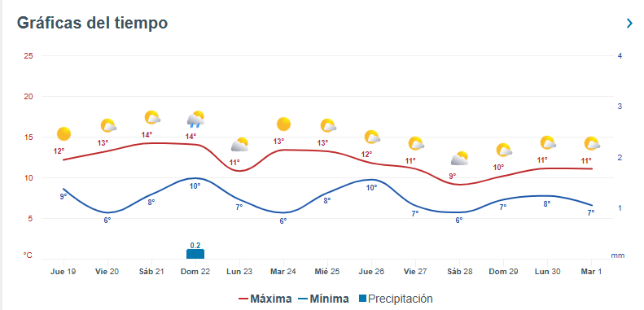Click the 0.2 precipitation bar
644x310 pixels.
coord(195,254)
